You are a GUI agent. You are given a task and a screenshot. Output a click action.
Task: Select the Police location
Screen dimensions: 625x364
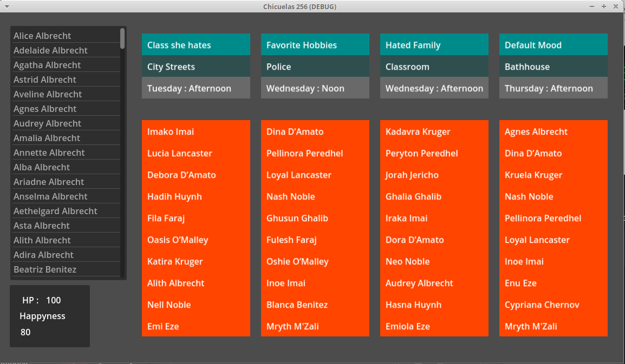315,67
